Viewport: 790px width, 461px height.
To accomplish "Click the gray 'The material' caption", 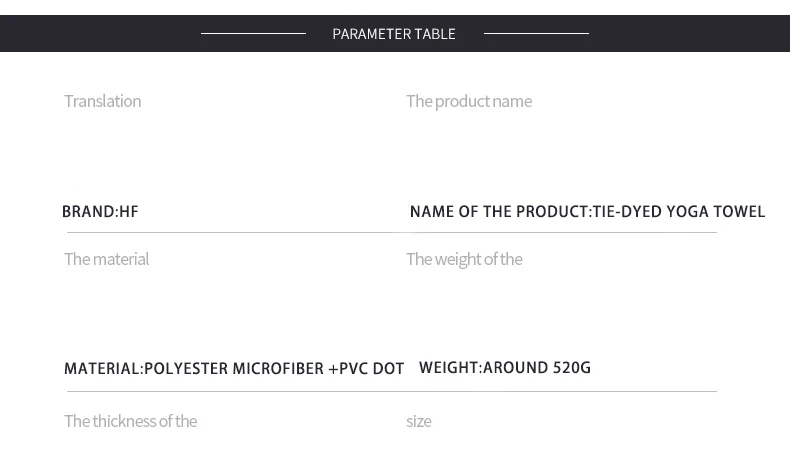I will point(106,259).
